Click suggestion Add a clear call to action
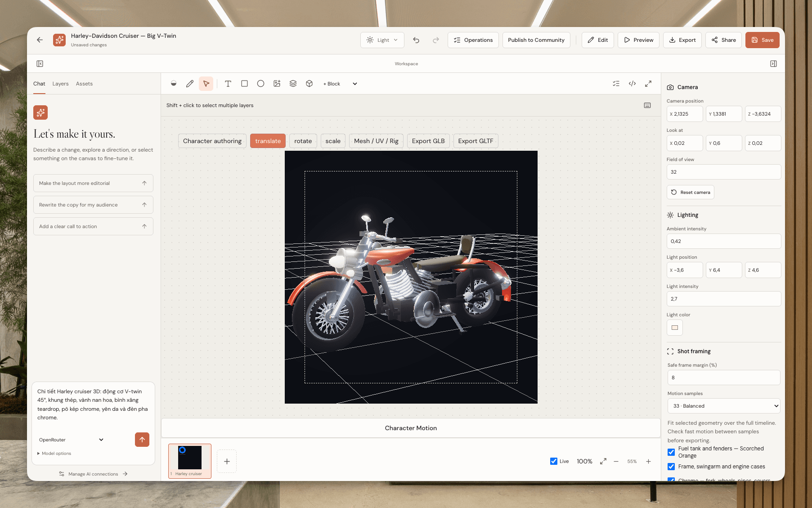 coord(93,226)
